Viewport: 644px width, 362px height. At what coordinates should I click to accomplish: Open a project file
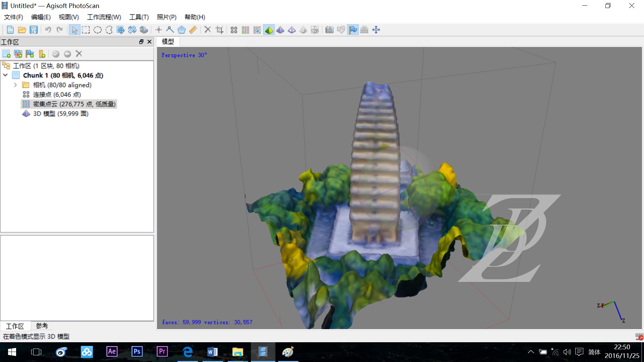click(x=22, y=30)
